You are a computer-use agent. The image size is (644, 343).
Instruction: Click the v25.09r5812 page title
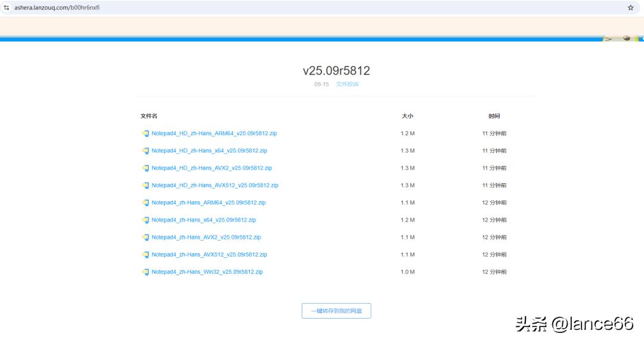coord(336,71)
